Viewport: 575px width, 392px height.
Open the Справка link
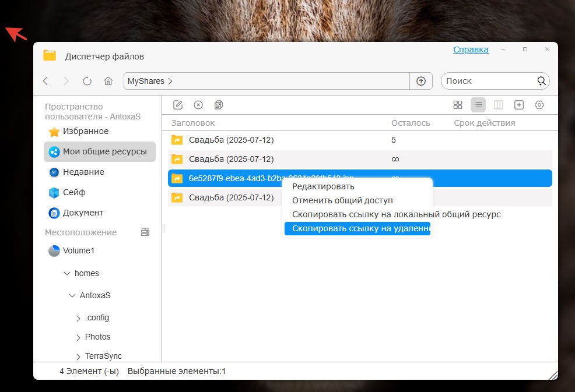click(471, 50)
